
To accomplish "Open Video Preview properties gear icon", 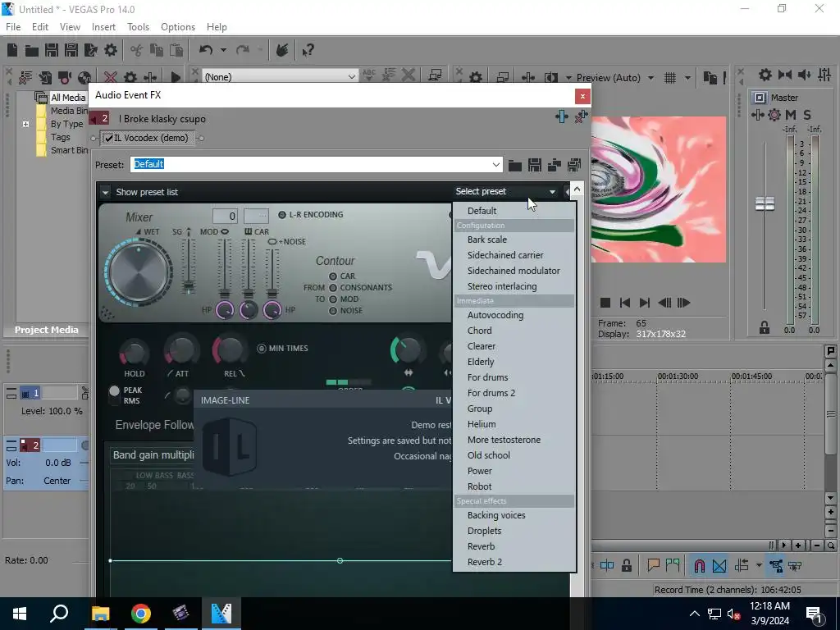I will [x=476, y=78].
